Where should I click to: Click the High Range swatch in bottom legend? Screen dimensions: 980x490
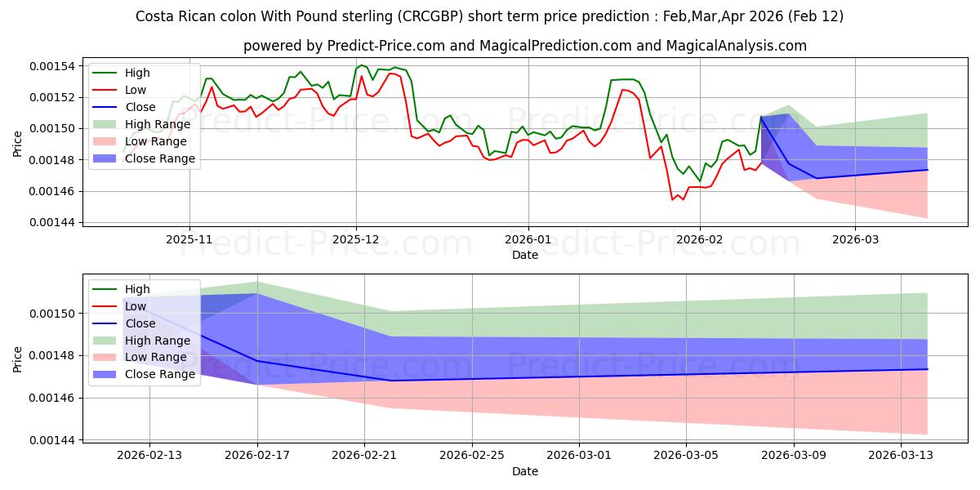point(106,341)
